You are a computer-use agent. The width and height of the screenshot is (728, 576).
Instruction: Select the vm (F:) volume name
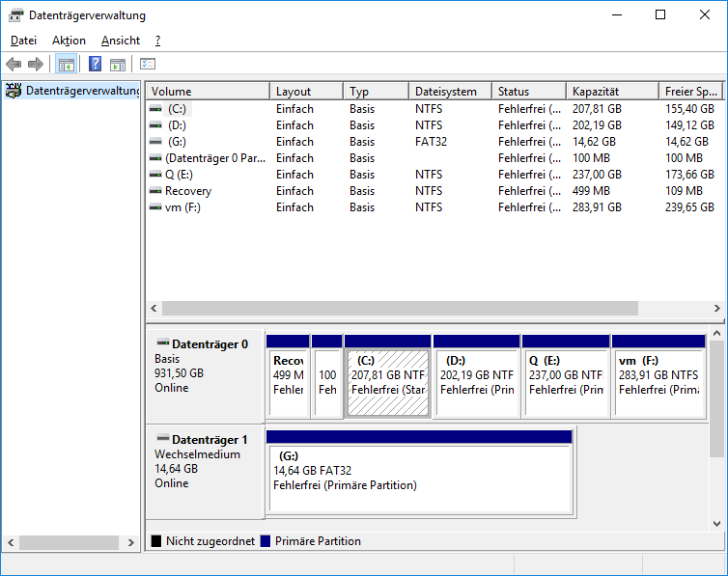click(x=182, y=207)
